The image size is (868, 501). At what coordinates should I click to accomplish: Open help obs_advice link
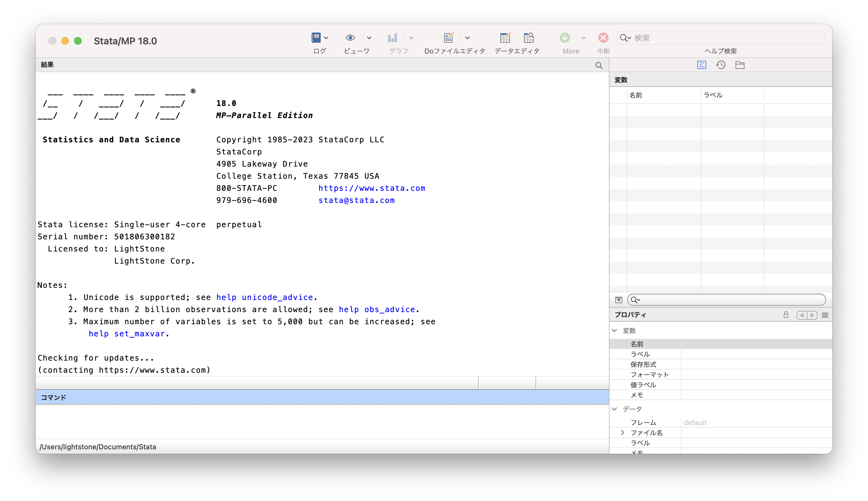(377, 309)
